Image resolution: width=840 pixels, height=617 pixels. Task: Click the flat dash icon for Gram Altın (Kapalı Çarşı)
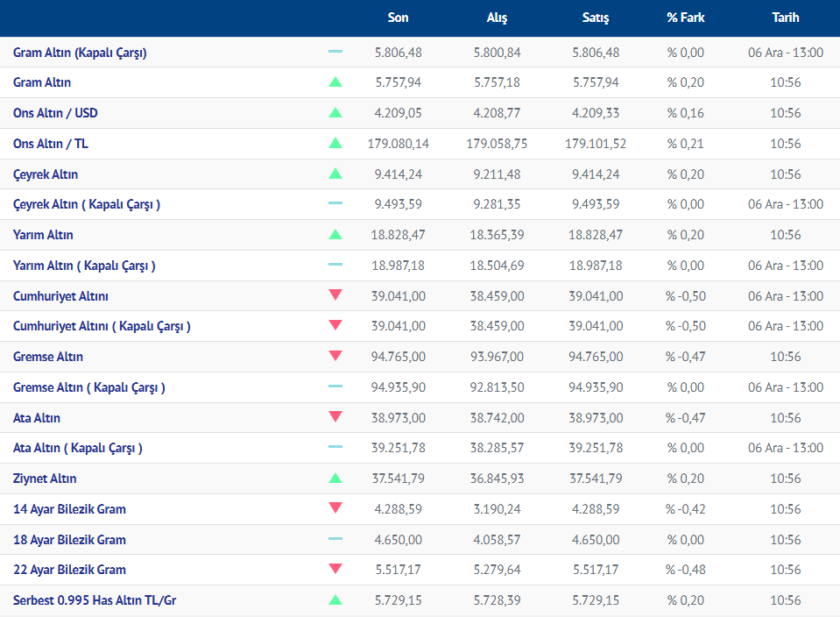click(x=335, y=52)
